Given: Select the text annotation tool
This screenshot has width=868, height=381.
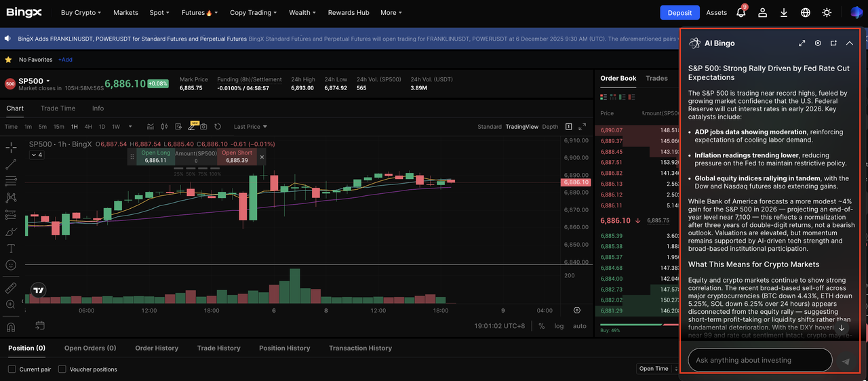Looking at the screenshot, I should tap(11, 248).
